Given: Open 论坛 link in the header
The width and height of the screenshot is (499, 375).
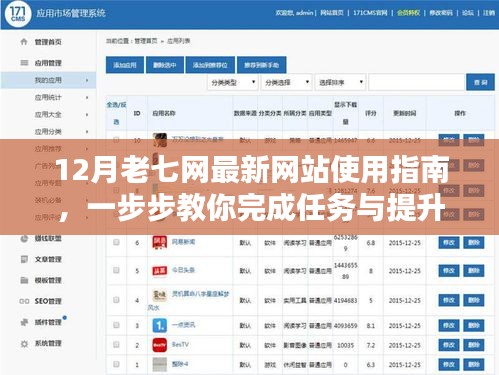Looking at the screenshot, I should tap(468, 13).
